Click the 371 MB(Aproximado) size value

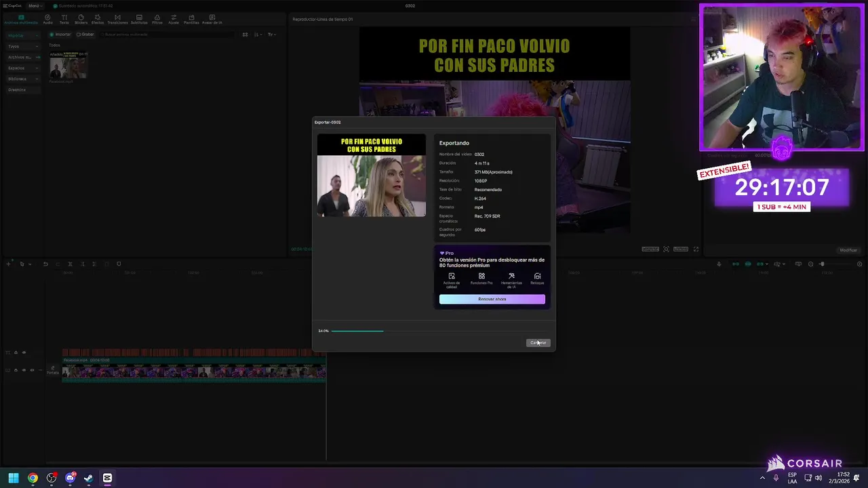493,172
